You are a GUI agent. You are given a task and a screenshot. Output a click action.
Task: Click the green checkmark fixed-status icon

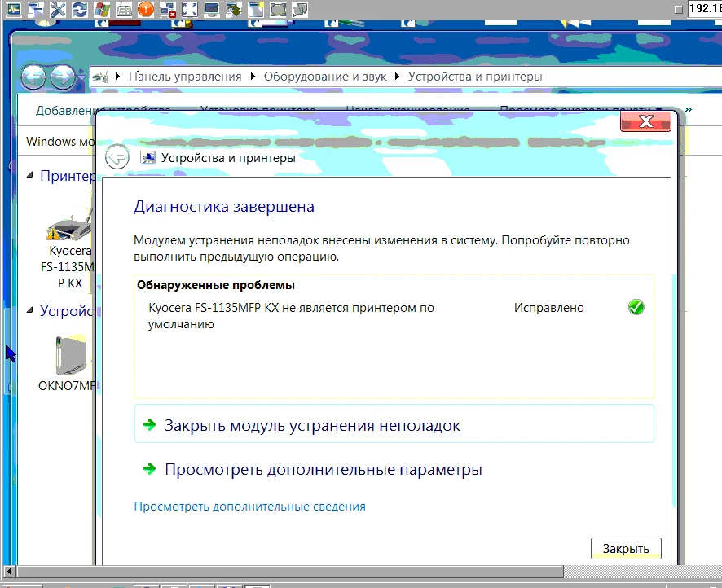coord(636,307)
